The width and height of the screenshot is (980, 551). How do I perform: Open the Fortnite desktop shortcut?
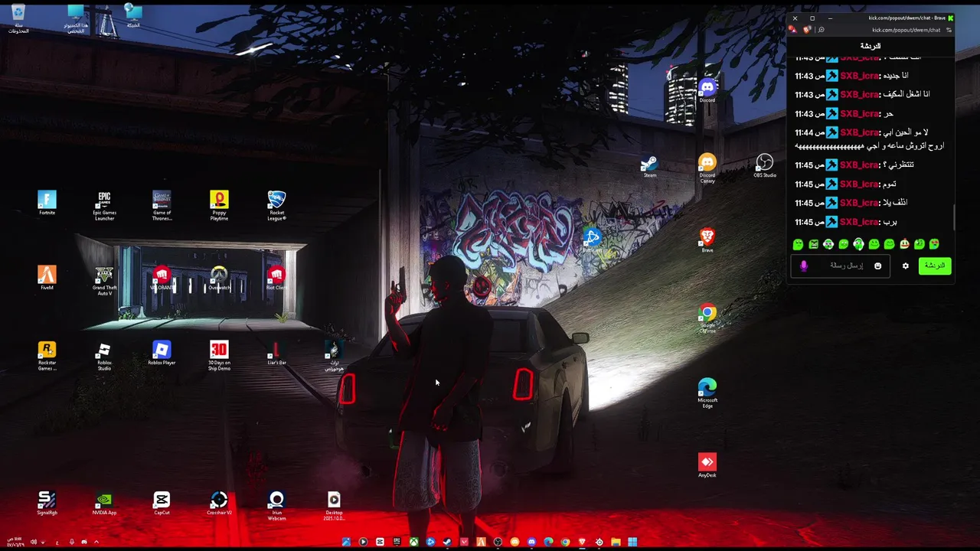[x=47, y=203]
